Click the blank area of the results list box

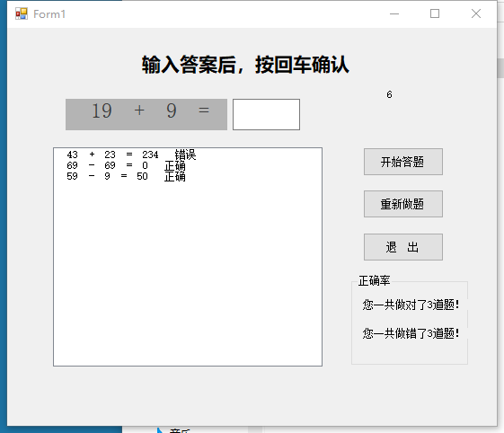click(x=188, y=273)
